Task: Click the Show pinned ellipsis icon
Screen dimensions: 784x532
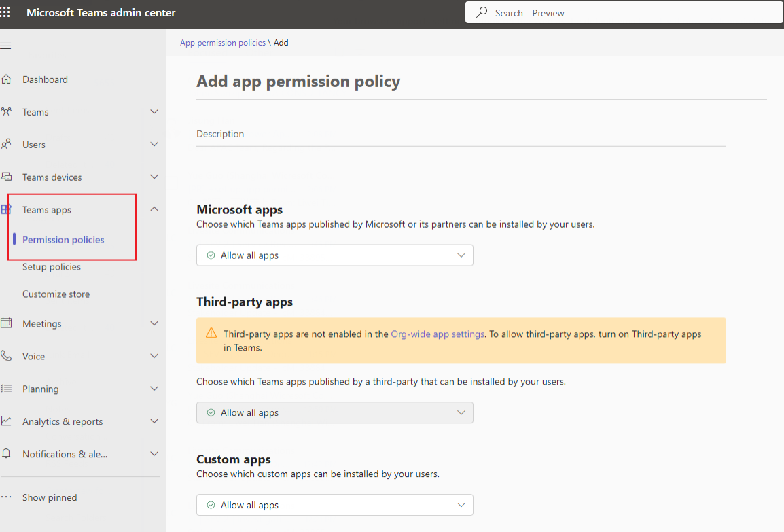Action: [6, 497]
